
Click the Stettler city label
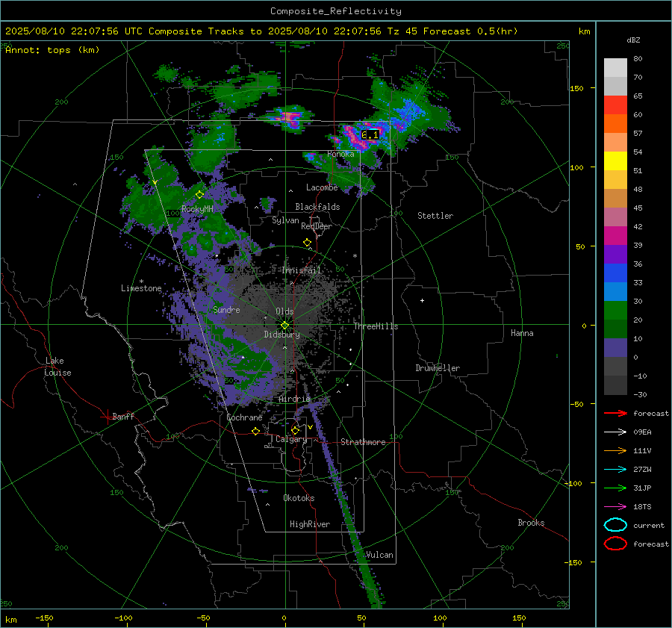pos(435,216)
